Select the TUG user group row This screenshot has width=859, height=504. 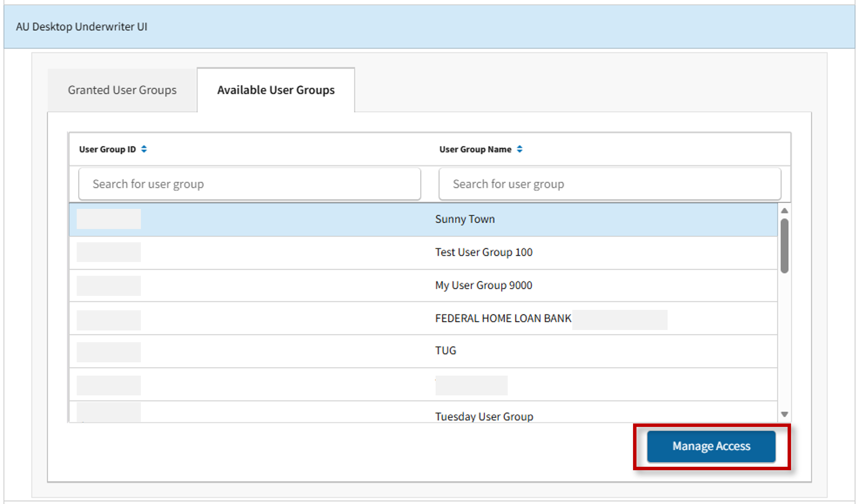point(423,351)
